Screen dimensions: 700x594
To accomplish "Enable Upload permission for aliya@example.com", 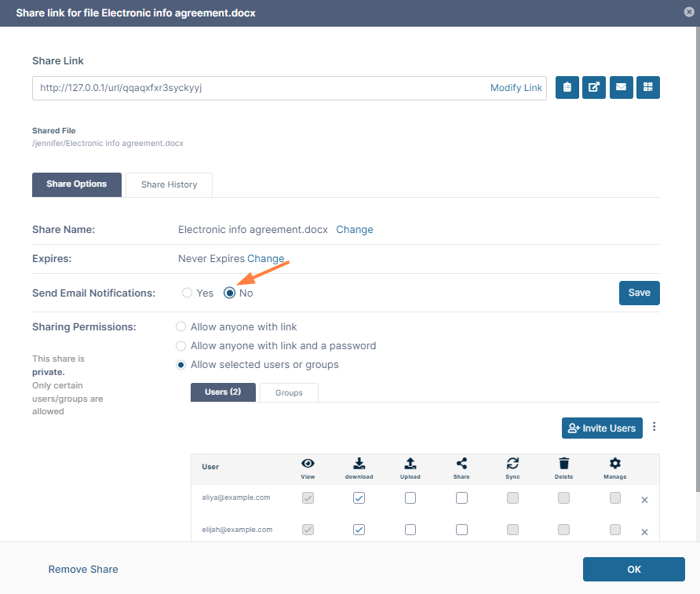I will (410, 498).
